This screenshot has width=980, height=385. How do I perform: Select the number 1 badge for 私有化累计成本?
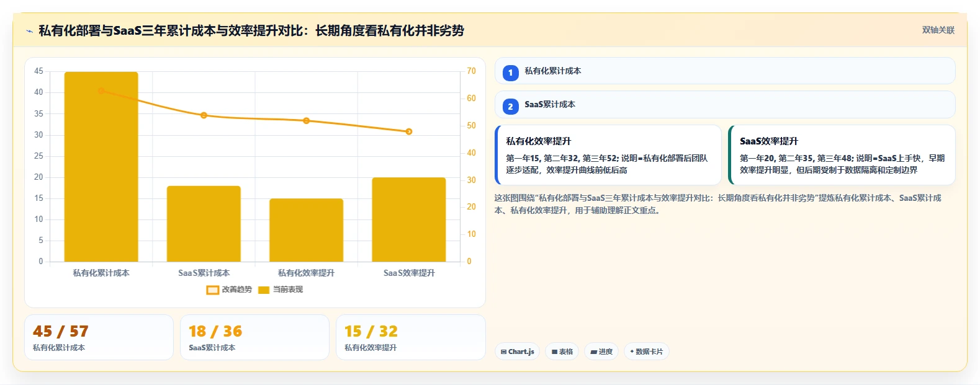(x=510, y=73)
